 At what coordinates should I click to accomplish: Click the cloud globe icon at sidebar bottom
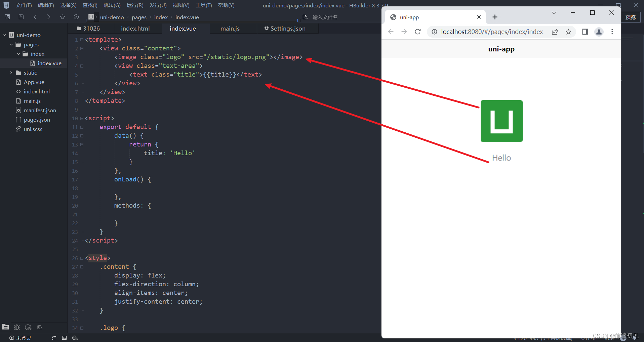(x=40, y=327)
